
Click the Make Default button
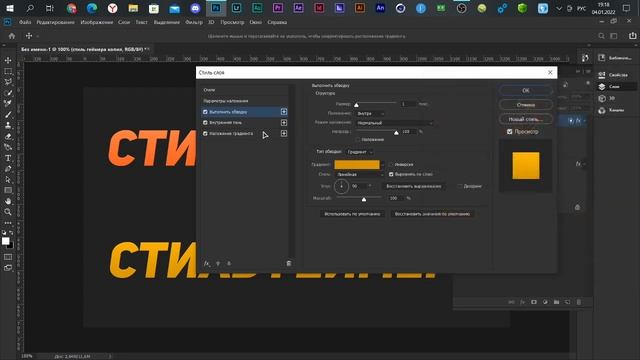click(x=352, y=214)
